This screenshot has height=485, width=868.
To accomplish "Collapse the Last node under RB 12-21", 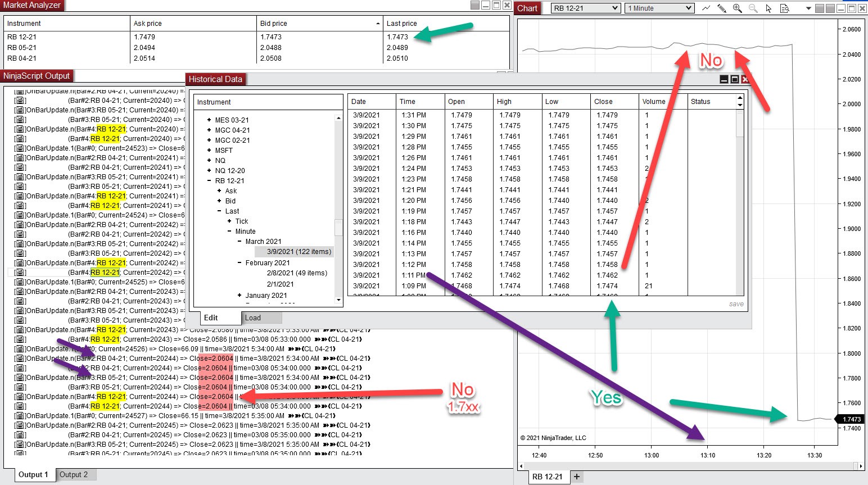I will 219,211.
